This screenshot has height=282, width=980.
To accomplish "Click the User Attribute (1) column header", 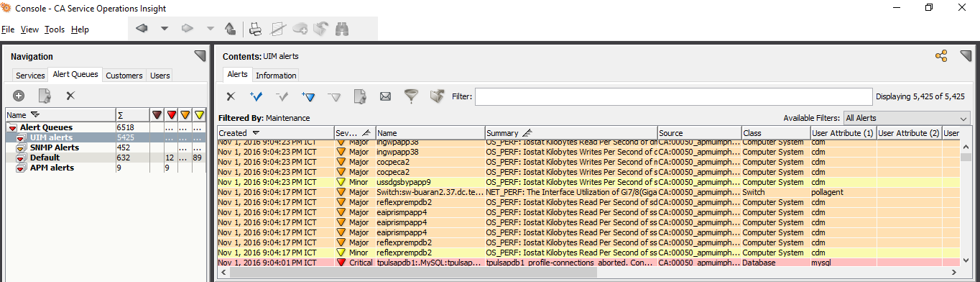I will coord(843,133).
